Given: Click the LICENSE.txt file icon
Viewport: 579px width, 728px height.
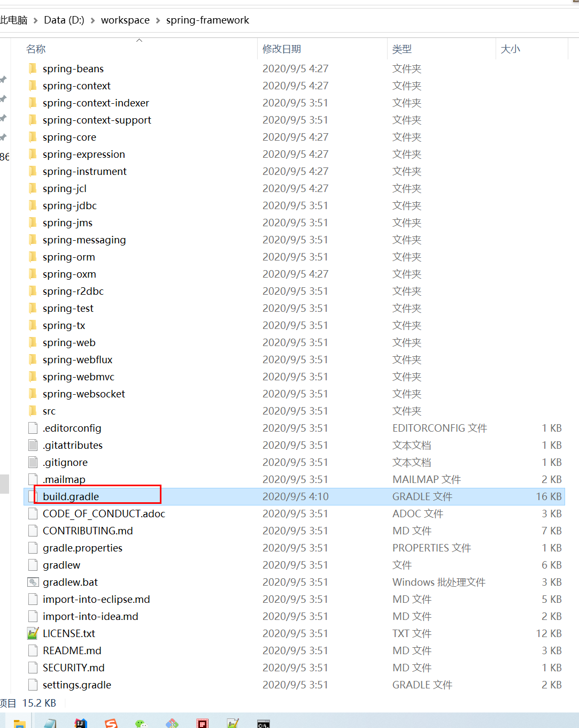Looking at the screenshot, I should [x=33, y=633].
